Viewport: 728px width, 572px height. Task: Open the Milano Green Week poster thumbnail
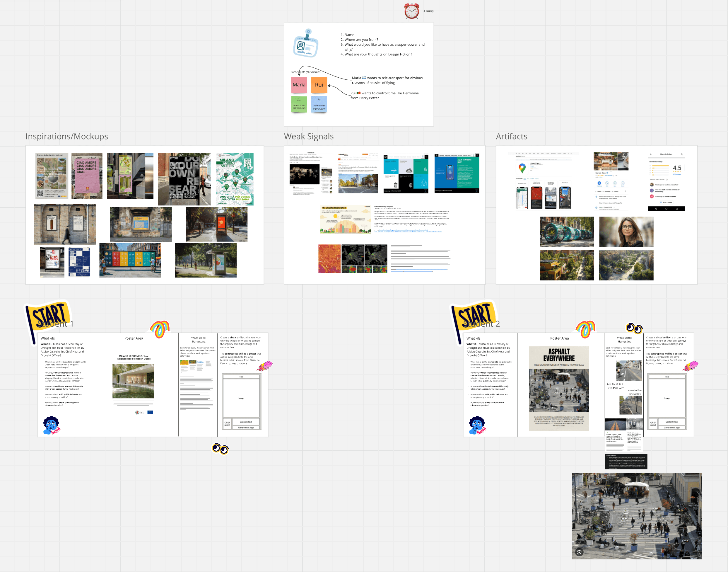tap(235, 179)
